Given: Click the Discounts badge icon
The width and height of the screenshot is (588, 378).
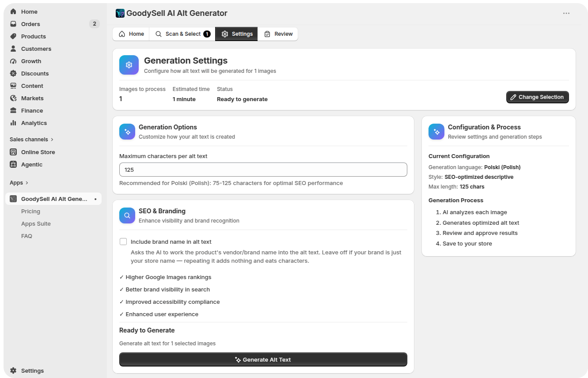Looking at the screenshot, I should point(13,73).
